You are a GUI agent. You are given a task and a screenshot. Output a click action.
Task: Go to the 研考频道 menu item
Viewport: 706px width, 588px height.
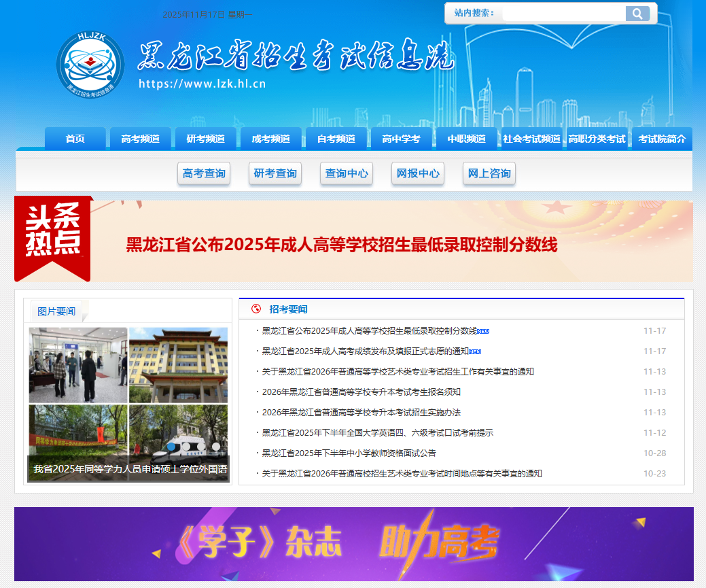tap(205, 139)
